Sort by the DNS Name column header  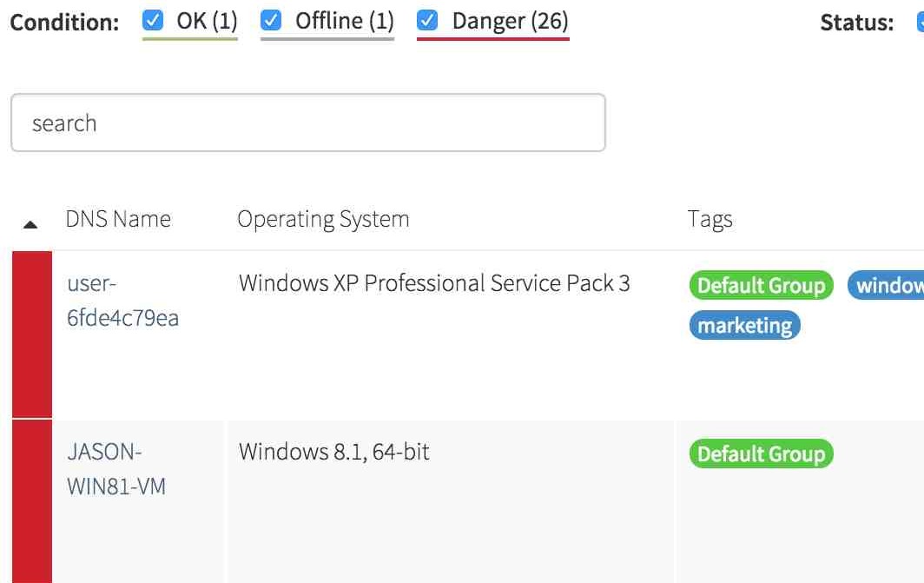pyautogui.click(x=118, y=219)
